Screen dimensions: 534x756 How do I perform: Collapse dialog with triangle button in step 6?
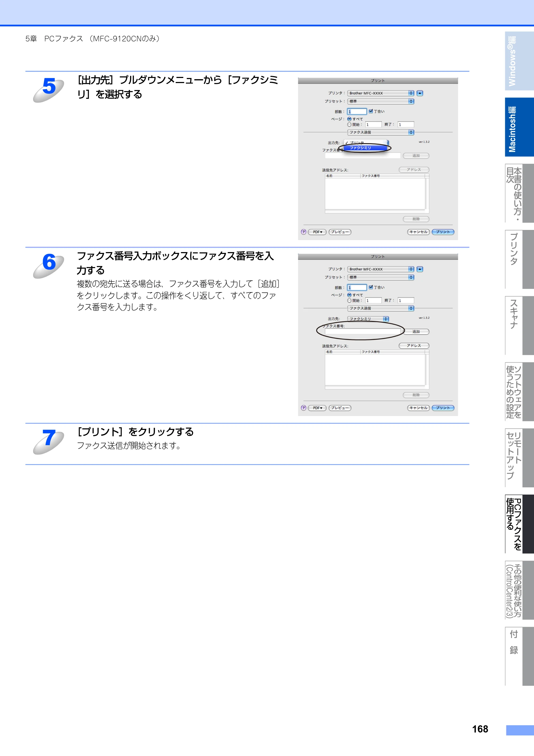coord(420,269)
